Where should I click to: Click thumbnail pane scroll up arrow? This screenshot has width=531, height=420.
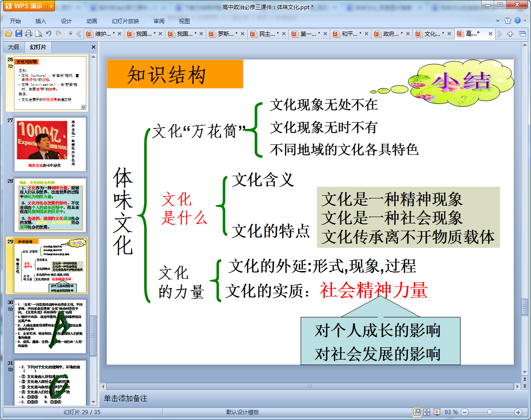coord(94,56)
